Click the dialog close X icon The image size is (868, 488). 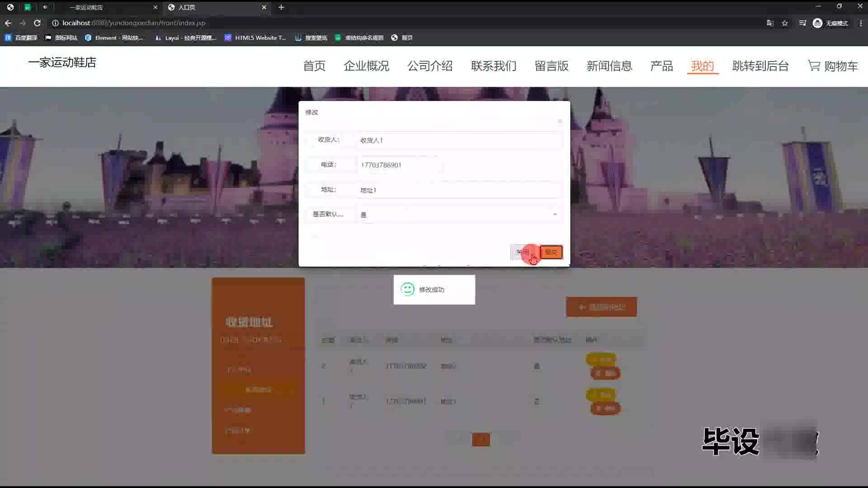point(560,121)
